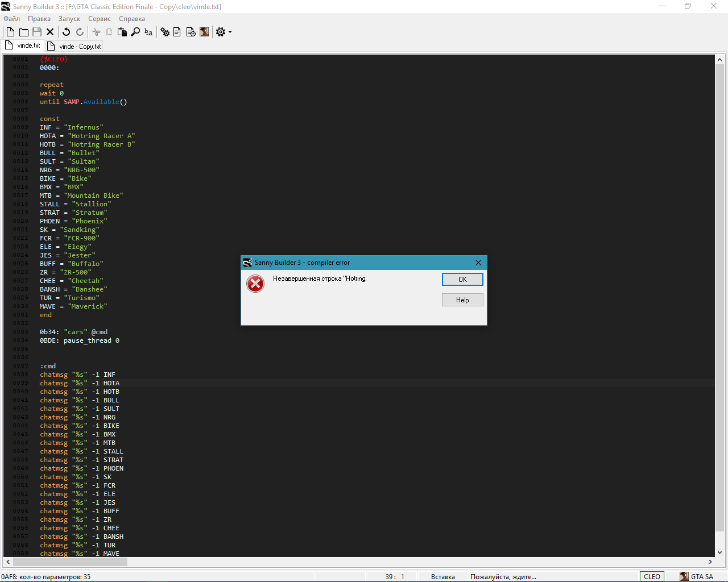Click the horizontal scrollbar right arrow
This screenshot has height=582, width=728.
710,562
